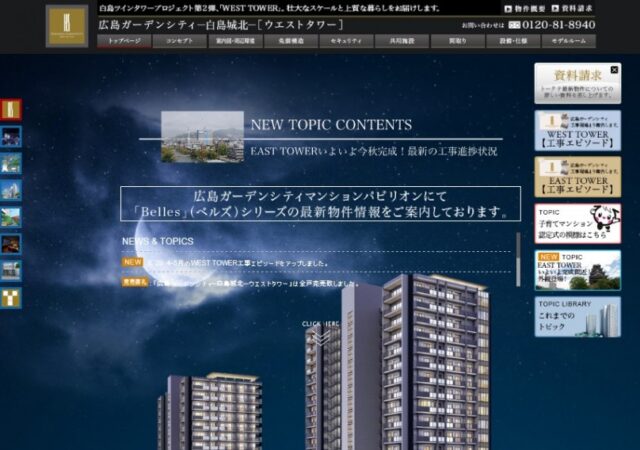Select red-bordered gold logo side icon
640x450 pixels.
click(x=11, y=109)
